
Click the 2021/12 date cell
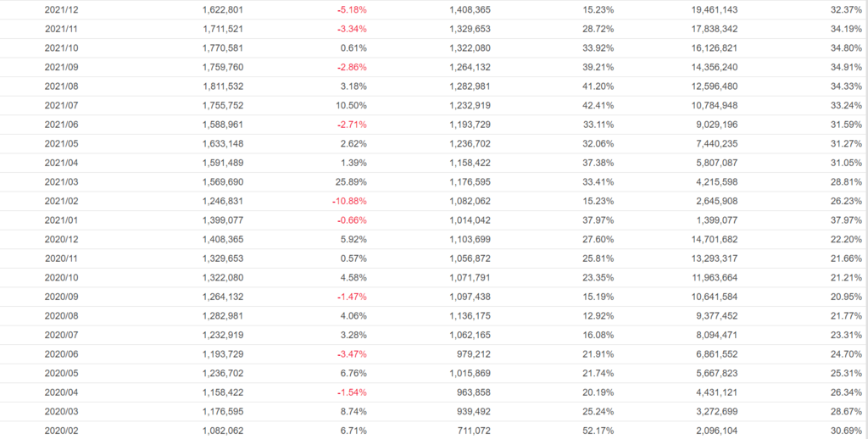(61, 9)
